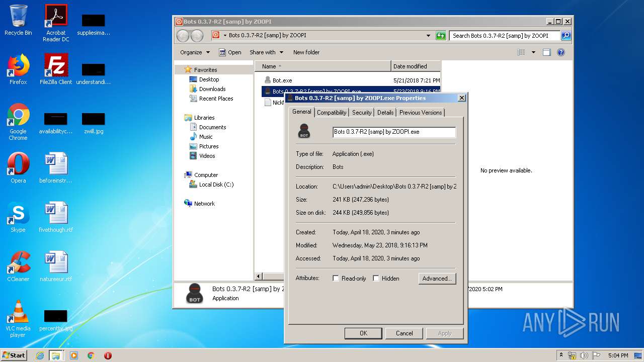Click Cancel in Properties dialog
The image size is (644, 362).
click(404, 333)
